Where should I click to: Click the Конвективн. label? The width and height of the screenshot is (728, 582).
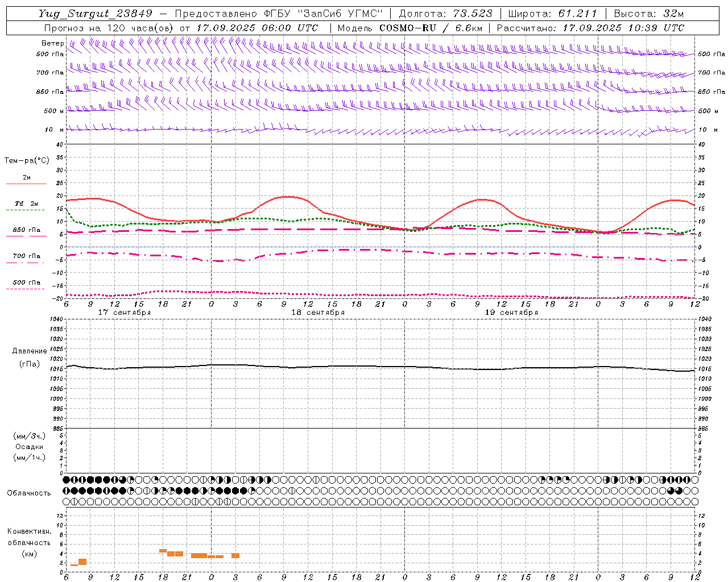click(29, 531)
